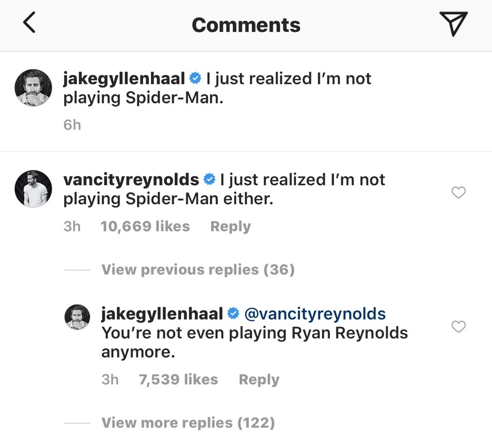Like the vancityreynolds comment with the heart
This screenshot has height=448, width=492.
pos(458,193)
